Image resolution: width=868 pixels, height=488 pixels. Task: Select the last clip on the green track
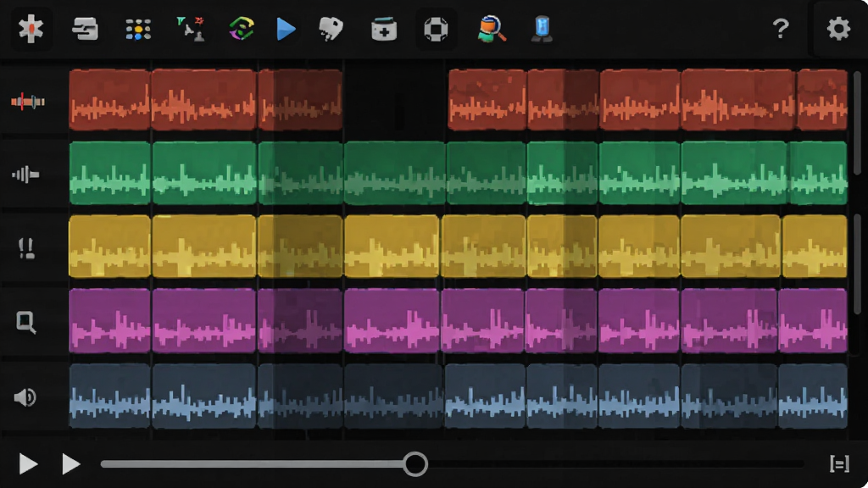[x=818, y=173]
